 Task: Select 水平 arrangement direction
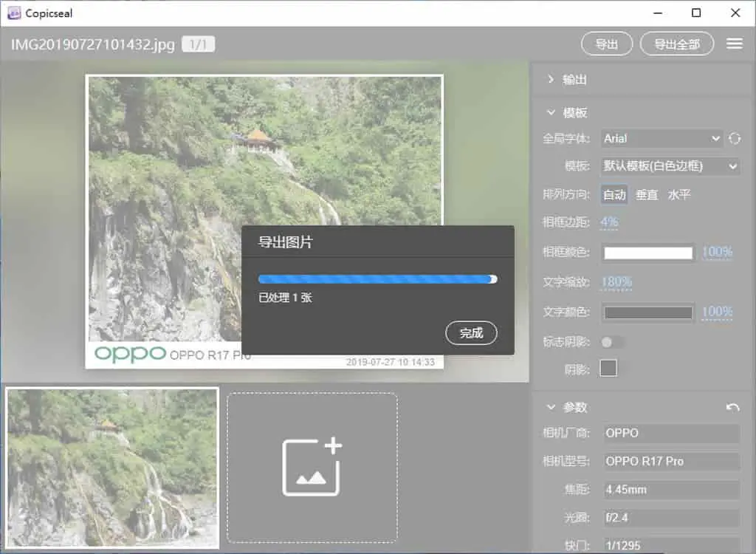[679, 194]
